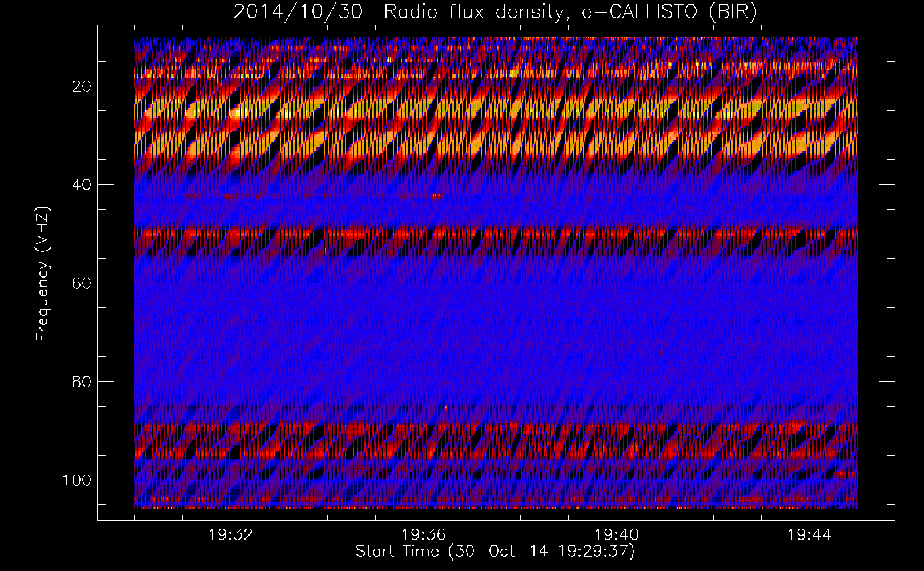Click the 60 MHz tick label

pyautogui.click(x=82, y=283)
